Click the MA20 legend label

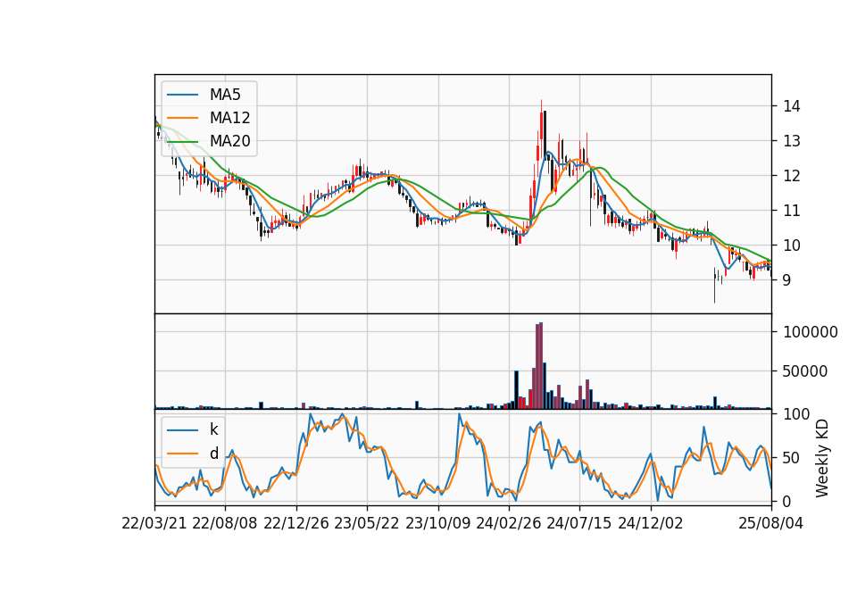click(x=229, y=141)
